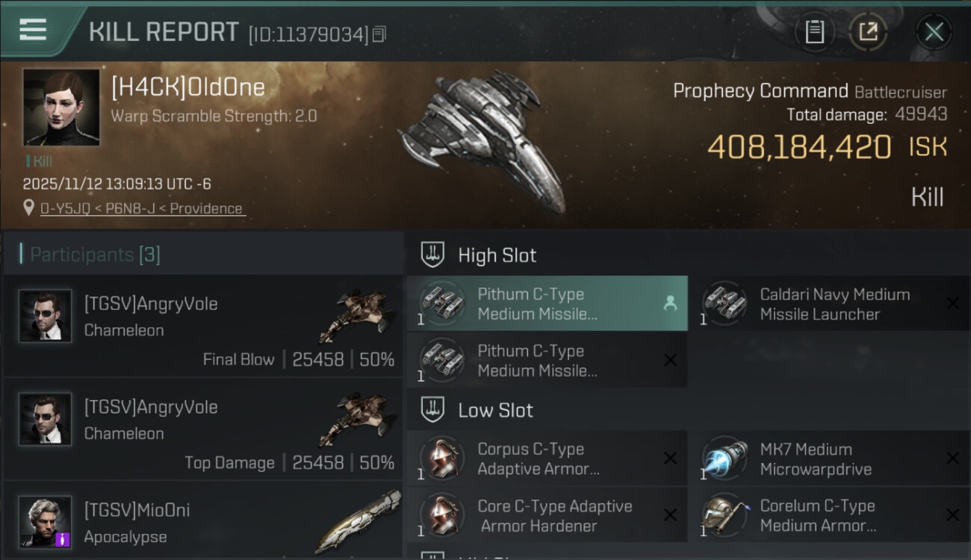Select the Corelum C-Type Medium Armor icon
The width and height of the screenshot is (971, 560).
725,515
